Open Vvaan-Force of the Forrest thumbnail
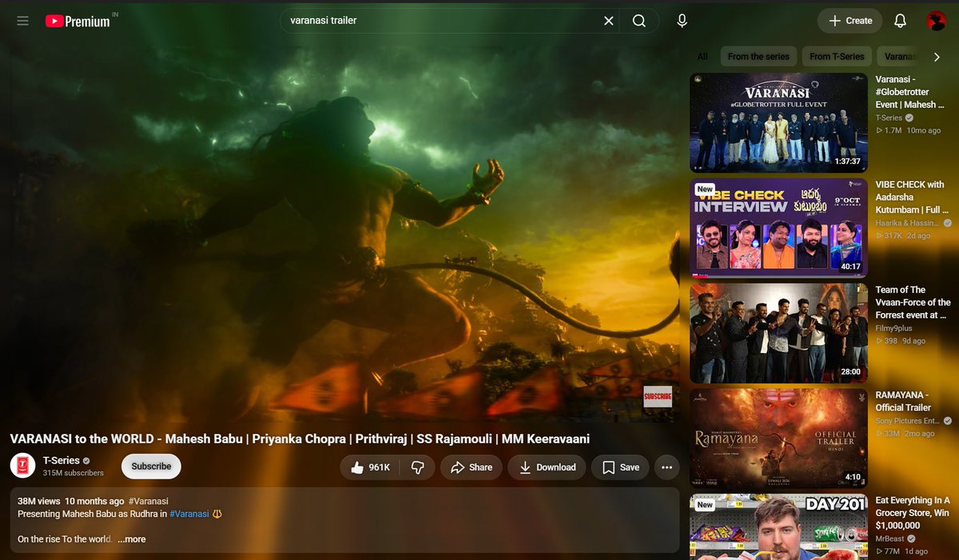This screenshot has height=560, width=959. (778, 333)
